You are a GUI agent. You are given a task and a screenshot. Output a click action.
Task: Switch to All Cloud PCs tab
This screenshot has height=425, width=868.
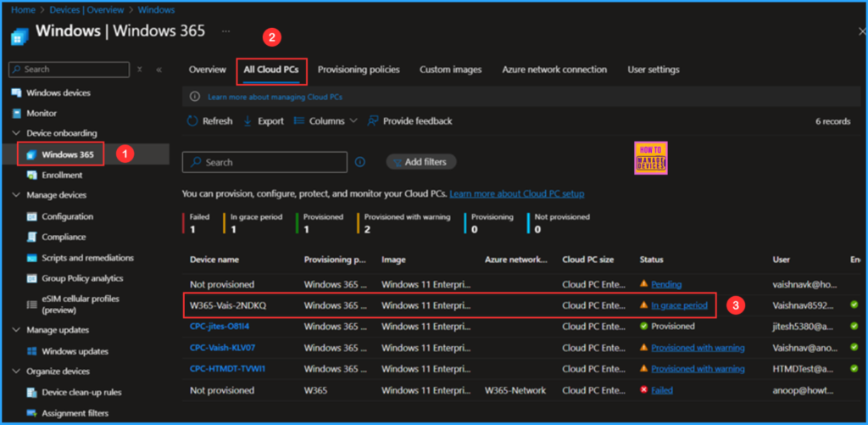271,70
